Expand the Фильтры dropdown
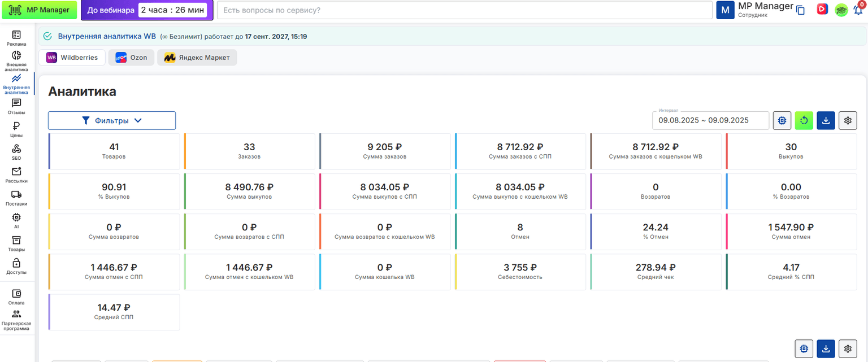 [x=112, y=120]
